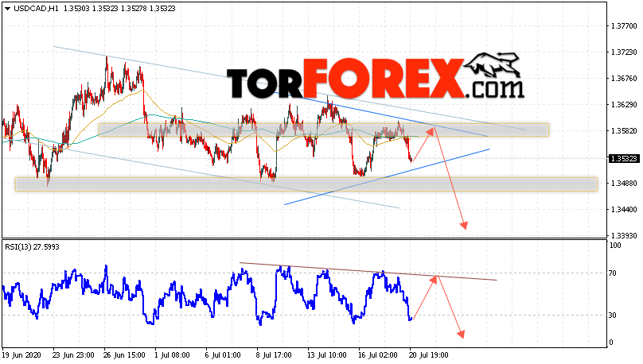Select the RSI scale value 0
The height and width of the screenshot is (364, 643).
(611, 343)
